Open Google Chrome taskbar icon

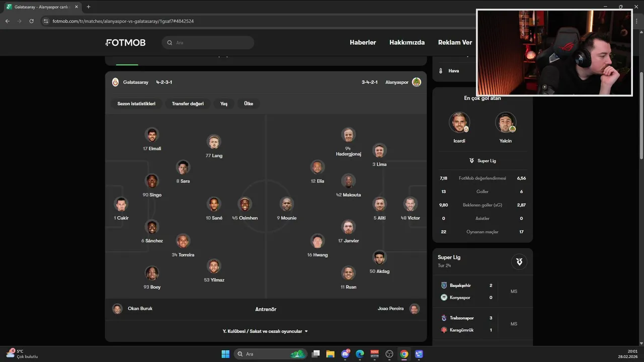(x=404, y=354)
